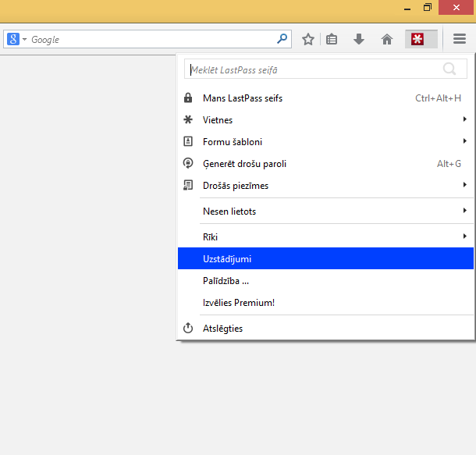Open Palīdzība ... help entry
Viewport: 476px width, 455px height.
(x=325, y=281)
